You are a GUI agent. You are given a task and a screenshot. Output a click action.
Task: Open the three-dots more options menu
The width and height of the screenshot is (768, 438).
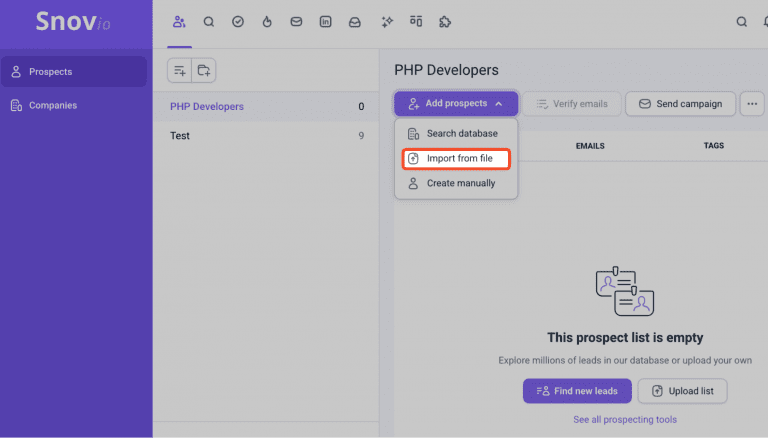pos(752,104)
